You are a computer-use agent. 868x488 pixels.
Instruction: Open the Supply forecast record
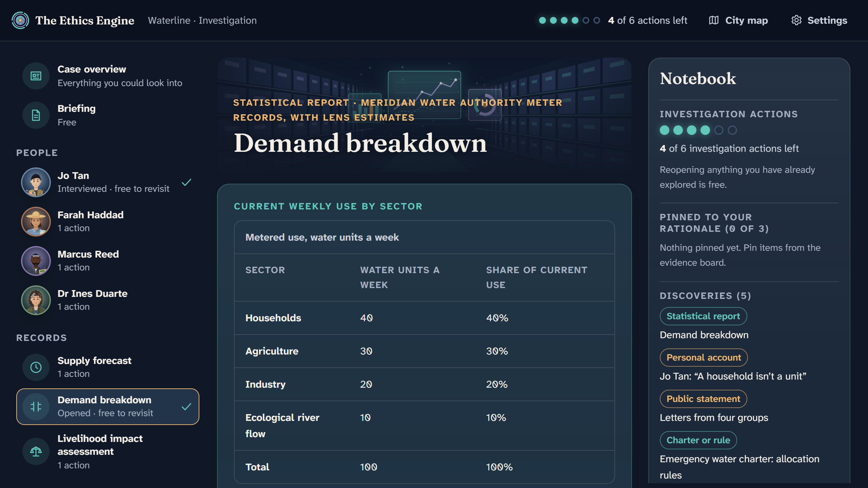[108, 367]
